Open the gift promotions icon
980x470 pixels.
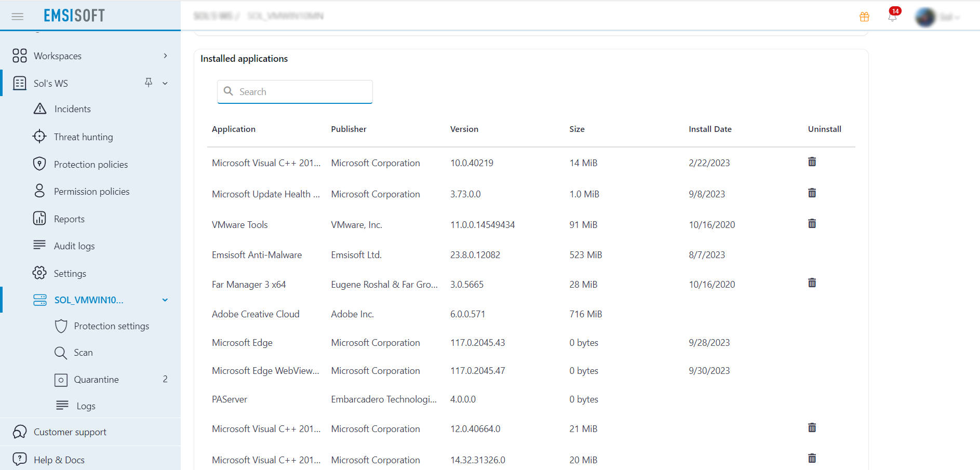click(x=865, y=16)
